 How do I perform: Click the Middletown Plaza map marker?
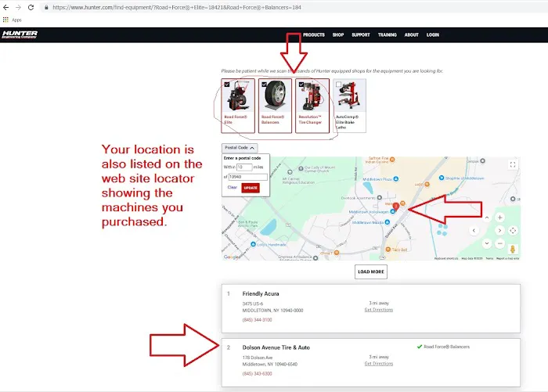pyautogui.click(x=395, y=179)
